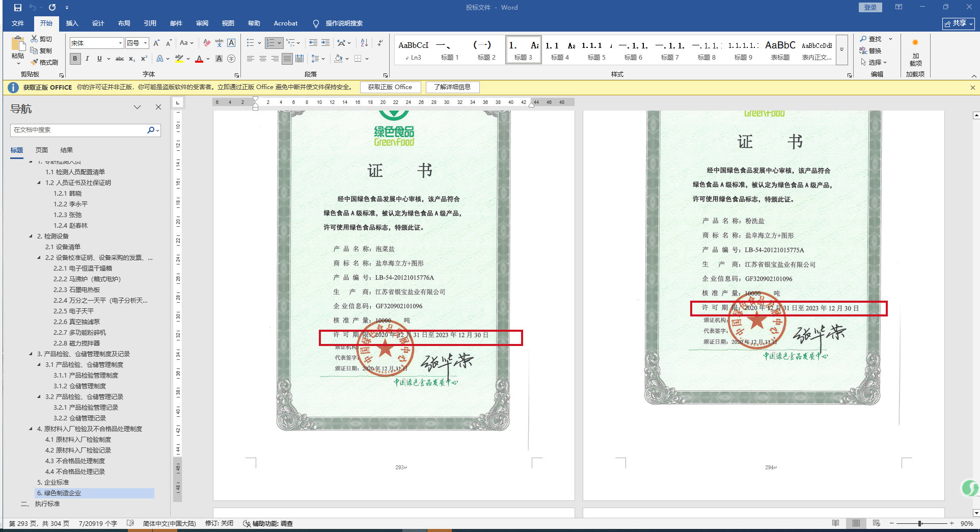Toggle numbered list button
Image resolution: width=980 pixels, height=532 pixels.
tap(271, 43)
